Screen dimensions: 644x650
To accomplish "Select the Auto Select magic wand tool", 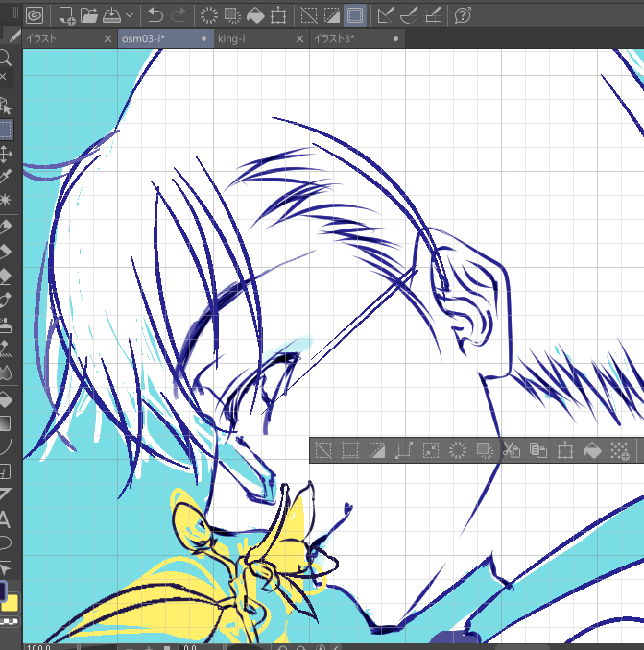I will (5, 200).
